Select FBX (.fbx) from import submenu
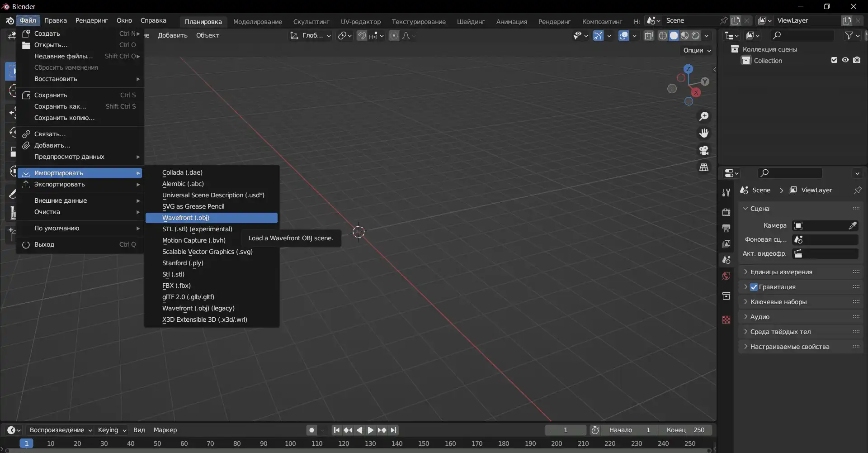Screen dimensions: 868x453 [x=176, y=286]
